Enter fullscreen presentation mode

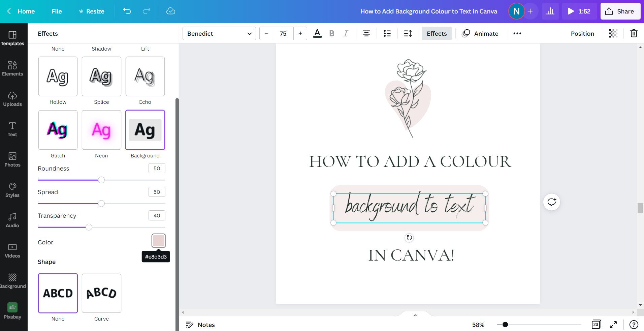(613, 325)
